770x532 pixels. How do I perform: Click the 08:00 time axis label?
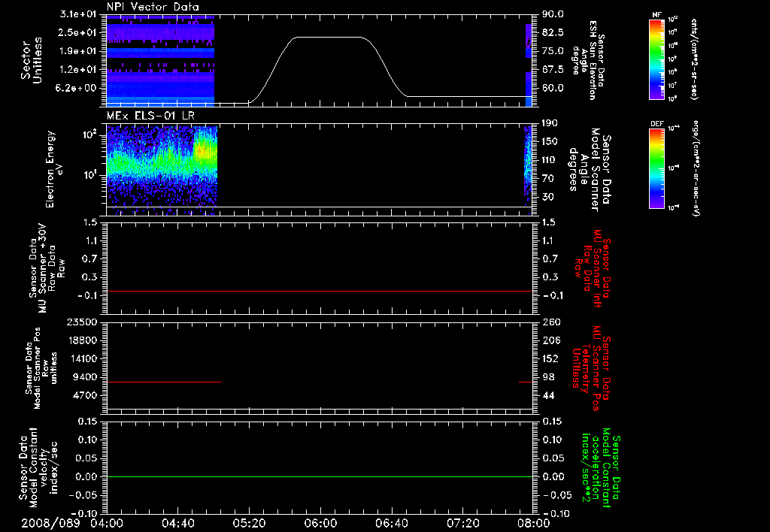click(534, 523)
